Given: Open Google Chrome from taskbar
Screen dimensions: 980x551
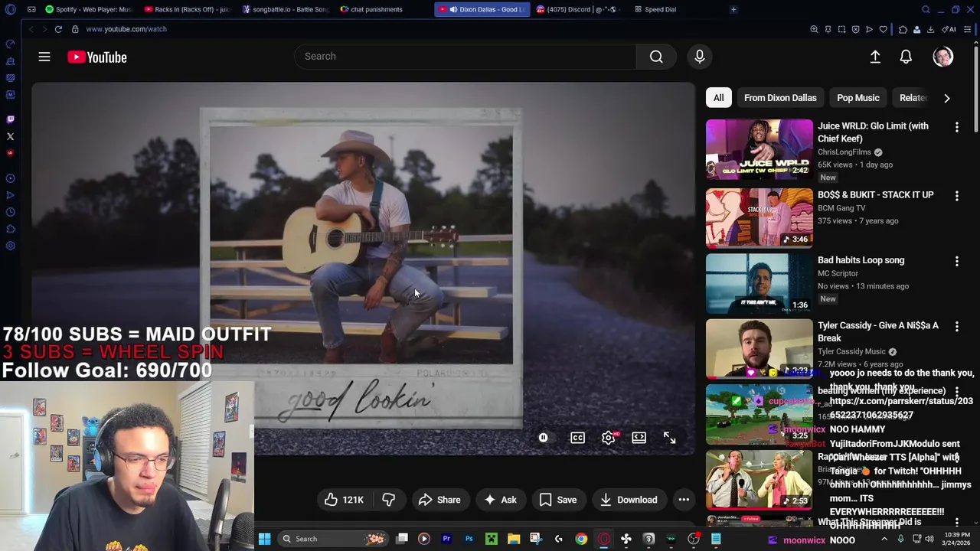Looking at the screenshot, I should (x=581, y=539).
